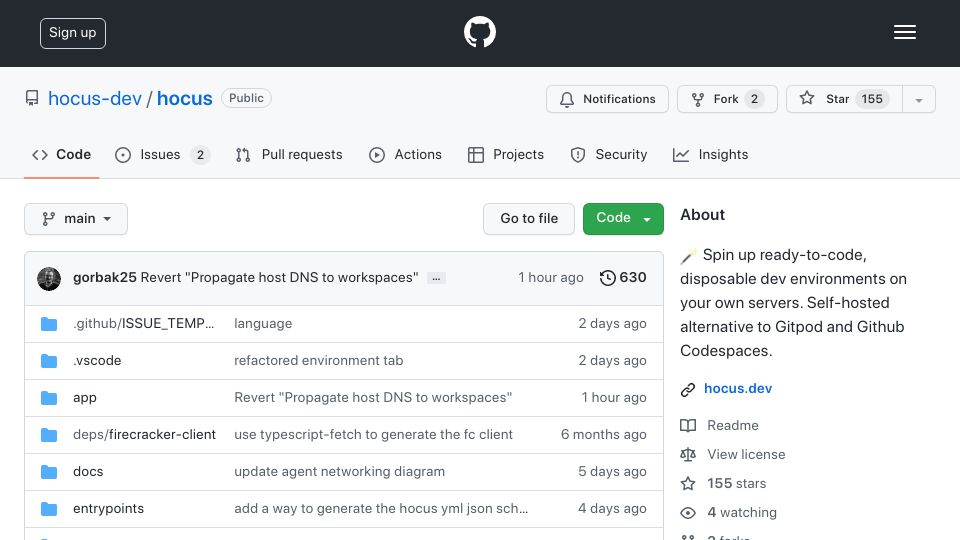This screenshot has height=540, width=960.
Task: Click the star icon beside 155 stars
Action: click(688, 484)
